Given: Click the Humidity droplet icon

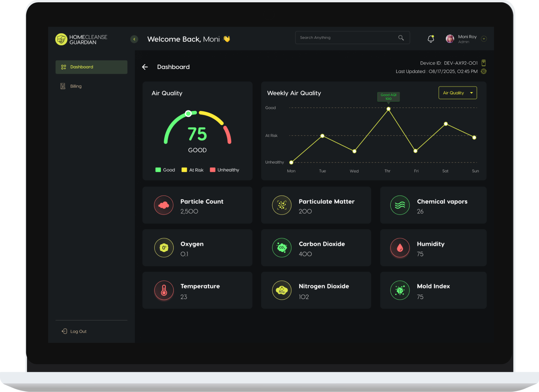Looking at the screenshot, I should (400, 248).
